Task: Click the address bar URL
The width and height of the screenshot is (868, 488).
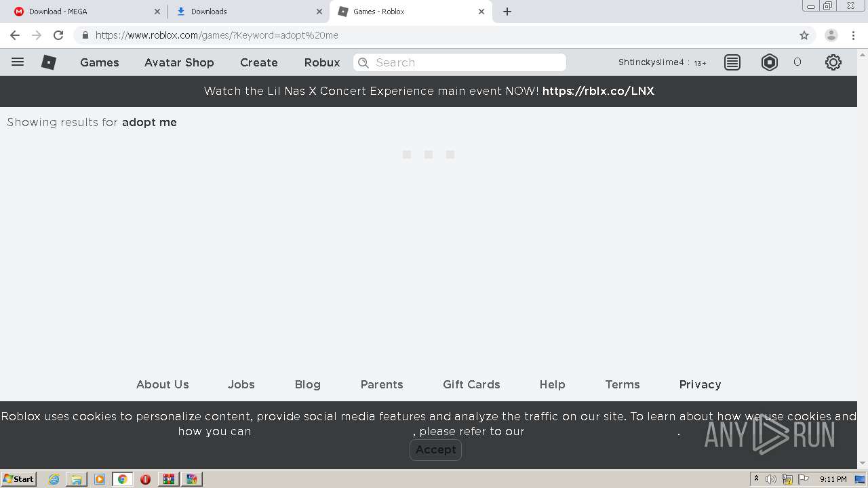Action: [217, 35]
